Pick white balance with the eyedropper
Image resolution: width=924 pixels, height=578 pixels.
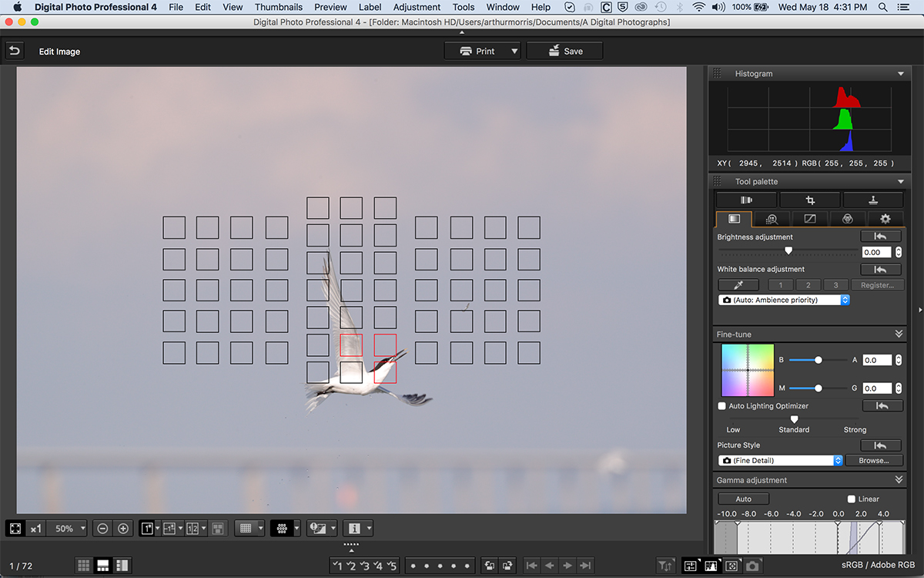point(738,285)
